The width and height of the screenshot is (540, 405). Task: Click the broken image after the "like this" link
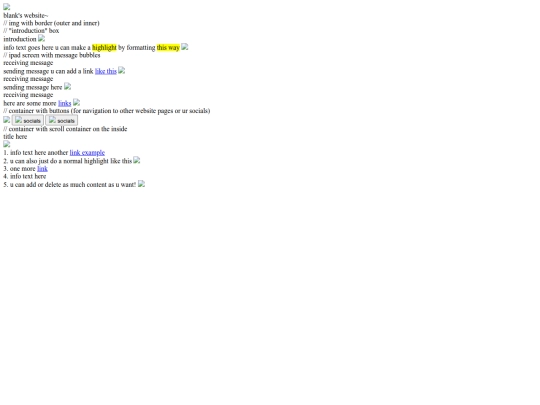point(122,71)
